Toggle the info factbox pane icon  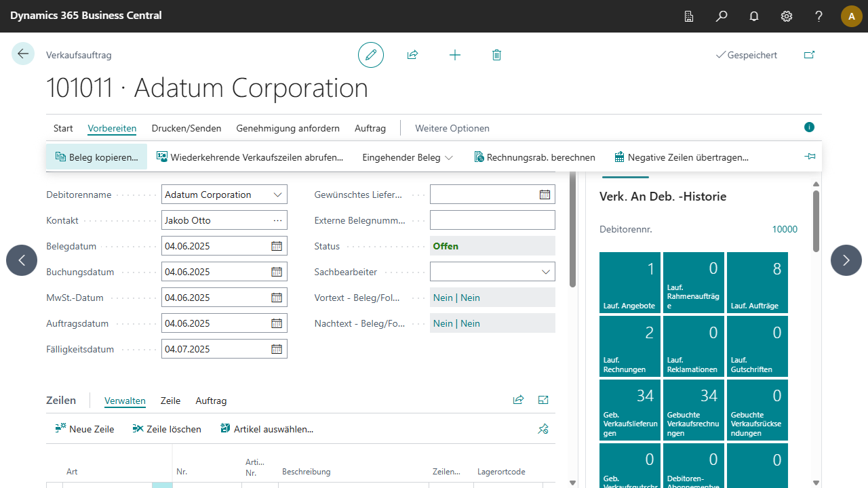[809, 127]
